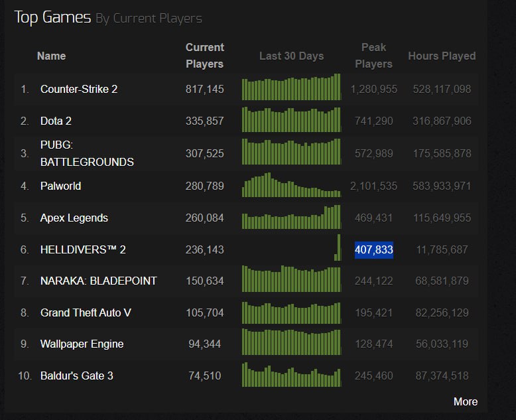This screenshot has height=420, width=516.
Task: Open NARAKA: BLADEPOINT game page
Action: click(x=98, y=281)
